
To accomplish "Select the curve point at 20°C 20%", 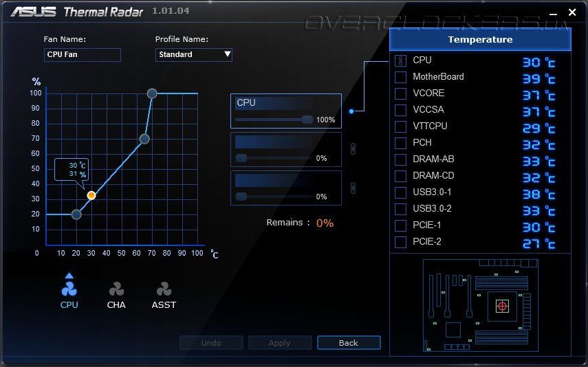I will point(76,214).
